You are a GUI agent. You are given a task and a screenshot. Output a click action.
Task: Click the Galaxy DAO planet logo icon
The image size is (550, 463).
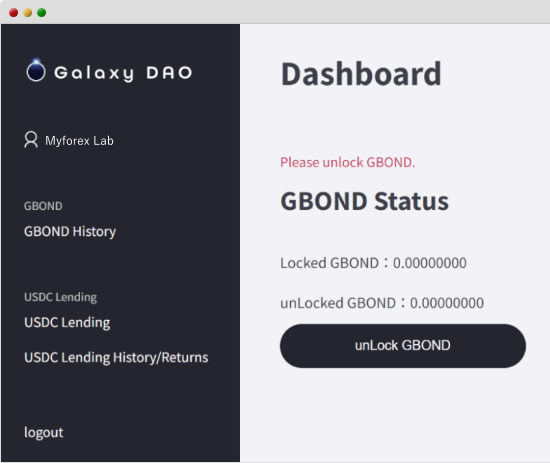coord(36,70)
